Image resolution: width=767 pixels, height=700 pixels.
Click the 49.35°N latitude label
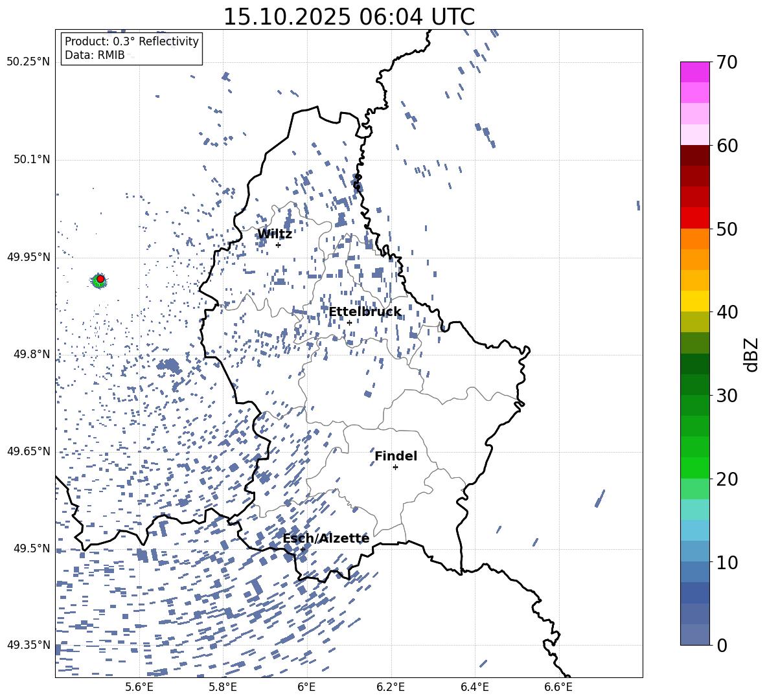pos(29,645)
